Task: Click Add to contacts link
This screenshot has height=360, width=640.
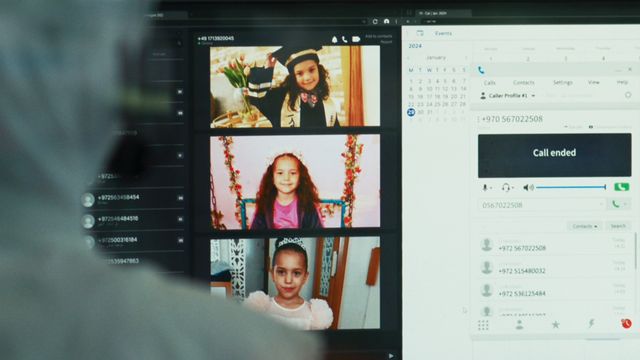Action: point(378,36)
